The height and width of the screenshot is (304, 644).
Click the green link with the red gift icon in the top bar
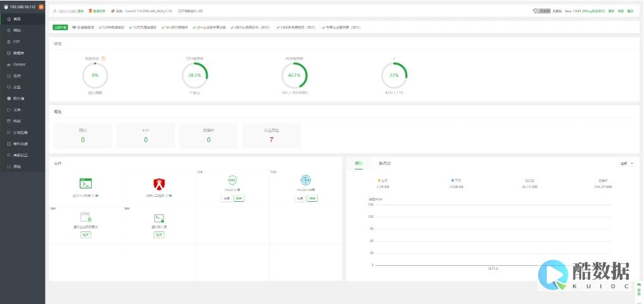click(99, 11)
